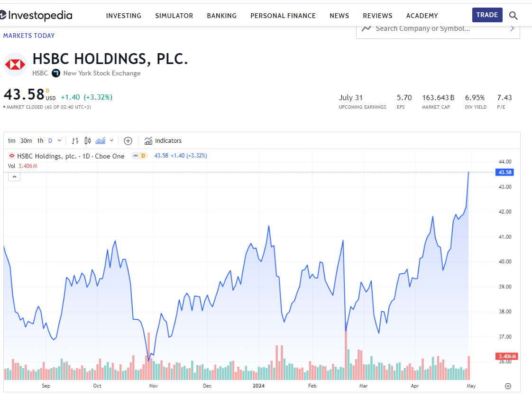Click the 7.43 P/E value

(x=504, y=98)
